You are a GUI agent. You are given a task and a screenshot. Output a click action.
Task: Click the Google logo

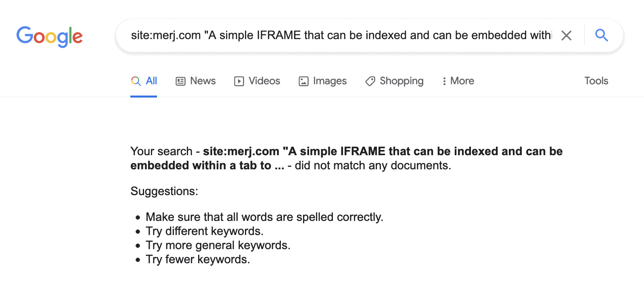point(49,36)
